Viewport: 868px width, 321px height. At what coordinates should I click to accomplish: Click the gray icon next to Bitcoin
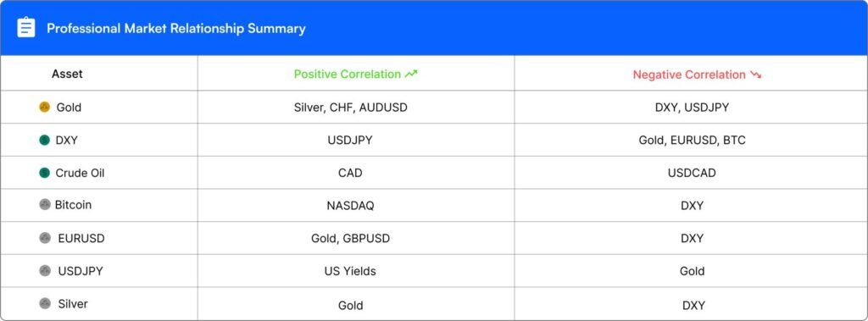click(45, 205)
